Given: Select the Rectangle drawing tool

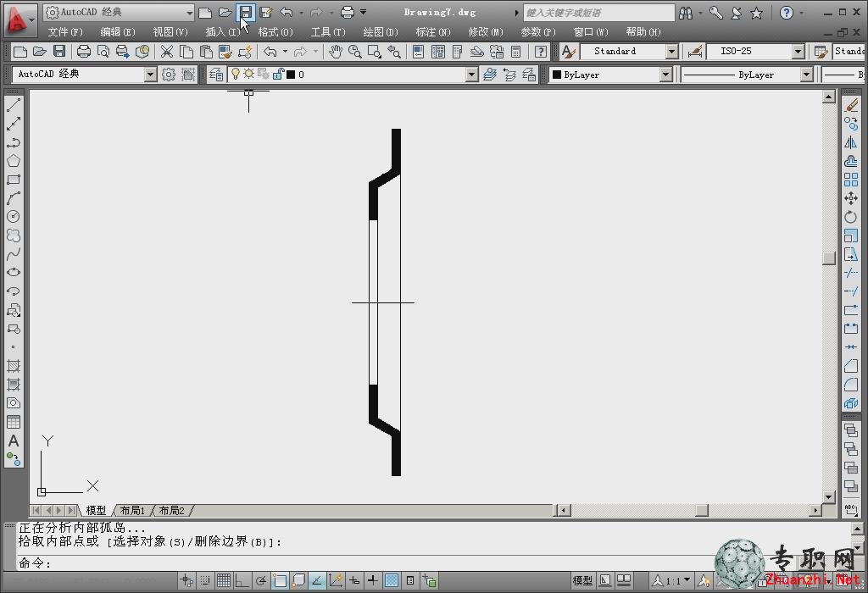Looking at the screenshot, I should [14, 180].
